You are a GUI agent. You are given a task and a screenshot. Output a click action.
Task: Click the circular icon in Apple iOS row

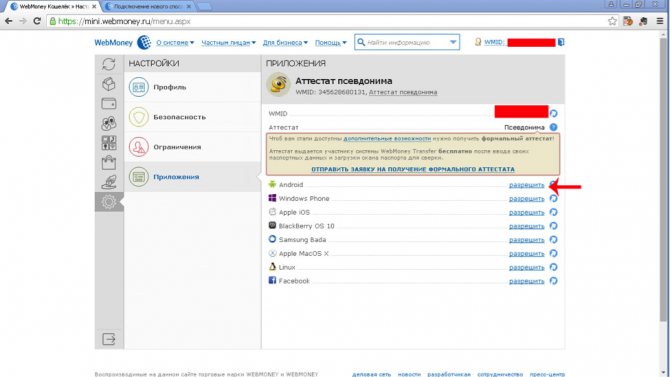pos(553,212)
